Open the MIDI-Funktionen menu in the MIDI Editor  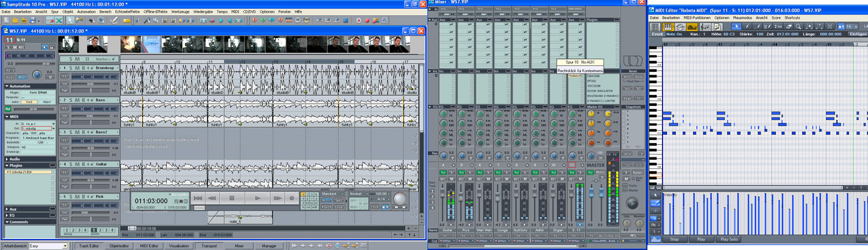coord(697,18)
